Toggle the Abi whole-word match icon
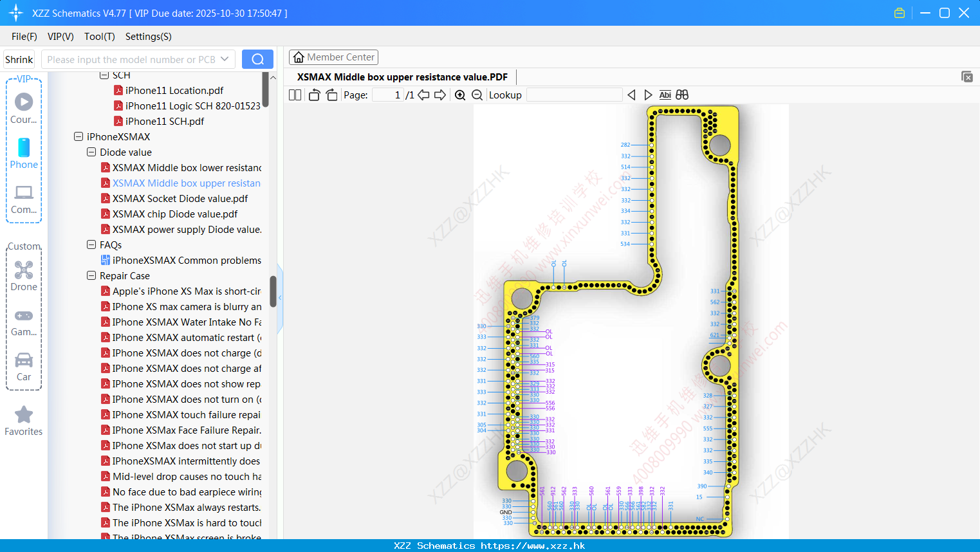 point(665,95)
